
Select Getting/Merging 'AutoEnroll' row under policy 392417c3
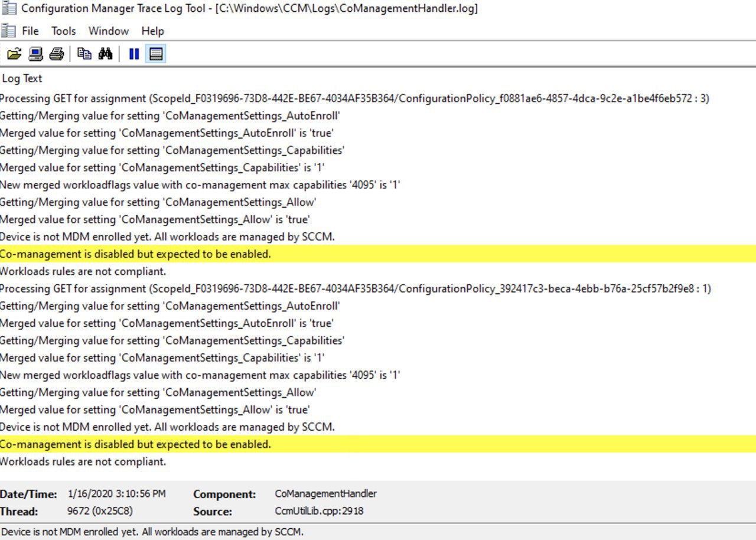pyautogui.click(x=378, y=306)
